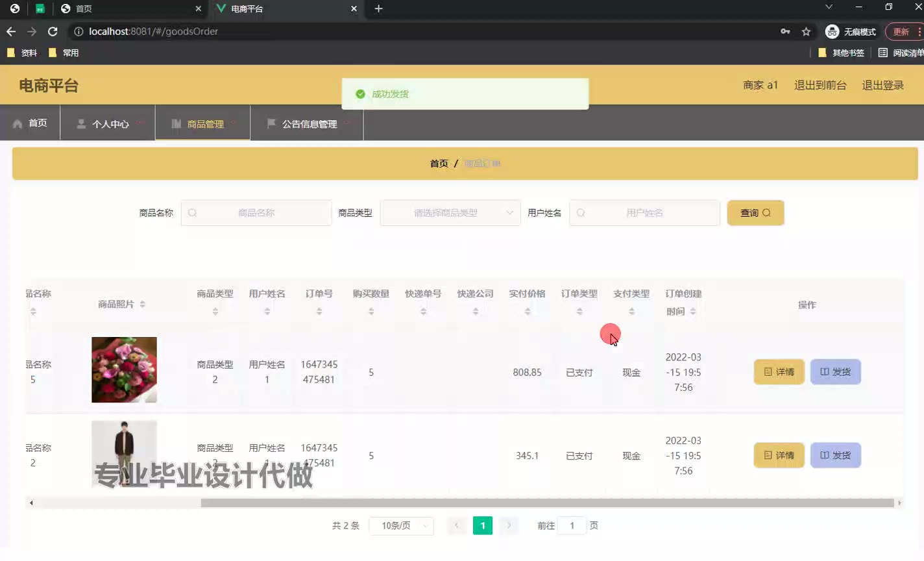
Task: Click the browser reload icon
Action: pos(53,31)
